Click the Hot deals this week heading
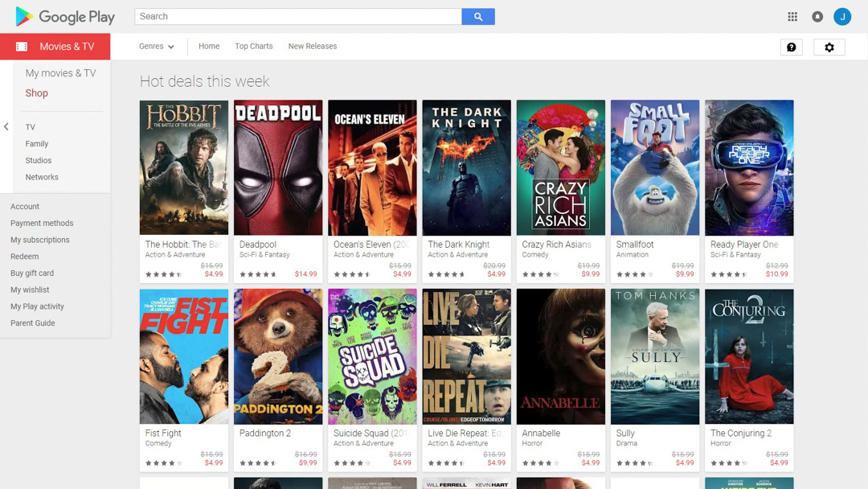 coord(204,81)
